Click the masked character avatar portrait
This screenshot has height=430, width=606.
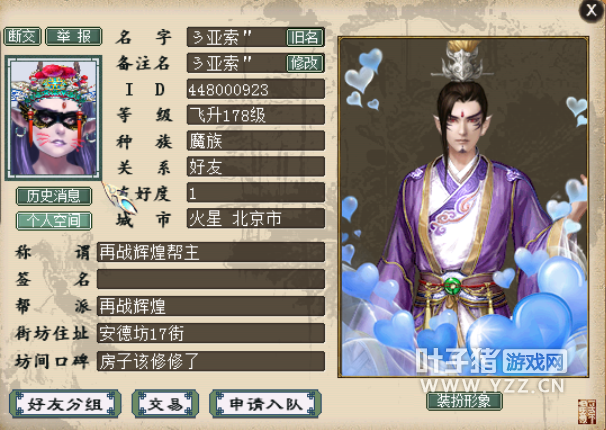point(53,118)
